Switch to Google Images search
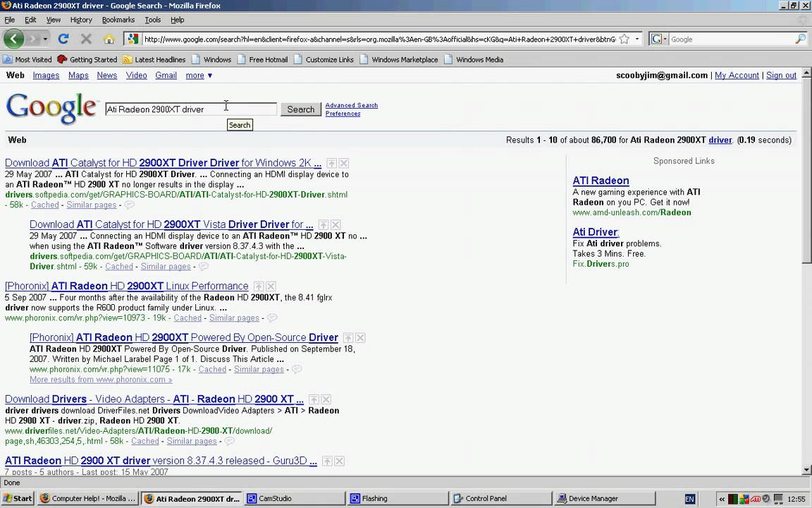The width and height of the screenshot is (812, 508). [46, 75]
